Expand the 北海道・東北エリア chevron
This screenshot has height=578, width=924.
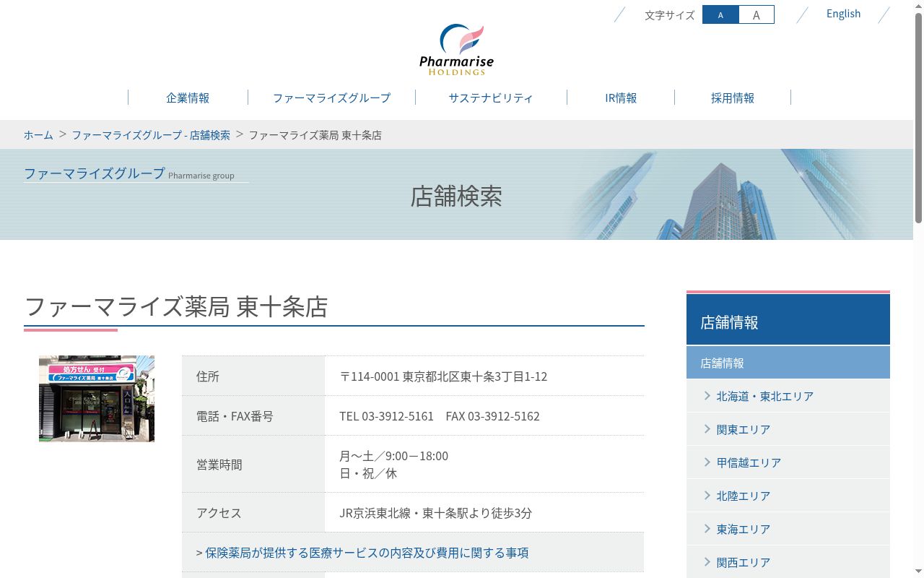[707, 395]
